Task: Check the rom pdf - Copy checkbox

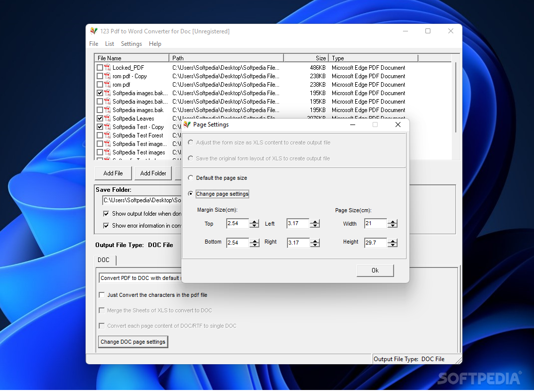Action: point(100,76)
